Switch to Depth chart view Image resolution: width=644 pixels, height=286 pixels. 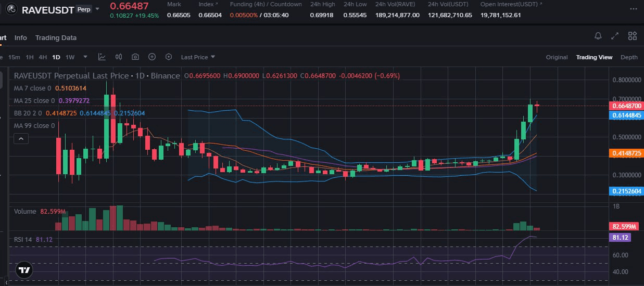click(x=629, y=57)
